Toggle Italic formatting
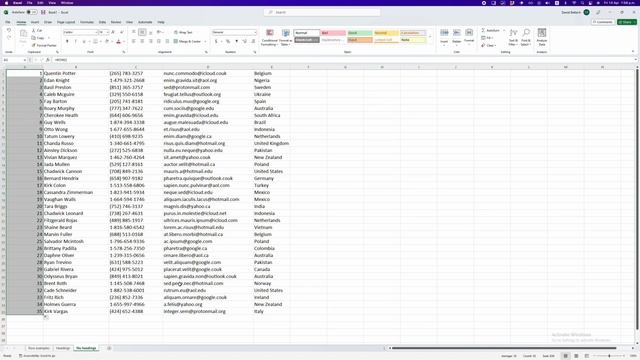This screenshot has width=640, height=360. 76,41
